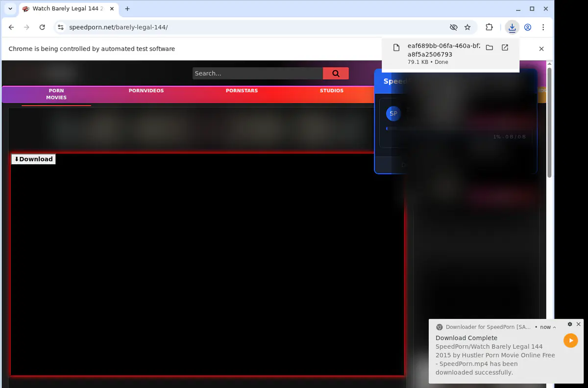This screenshot has height=388, width=588.
Task: Open a new tab with plus button
Action: [x=127, y=9]
